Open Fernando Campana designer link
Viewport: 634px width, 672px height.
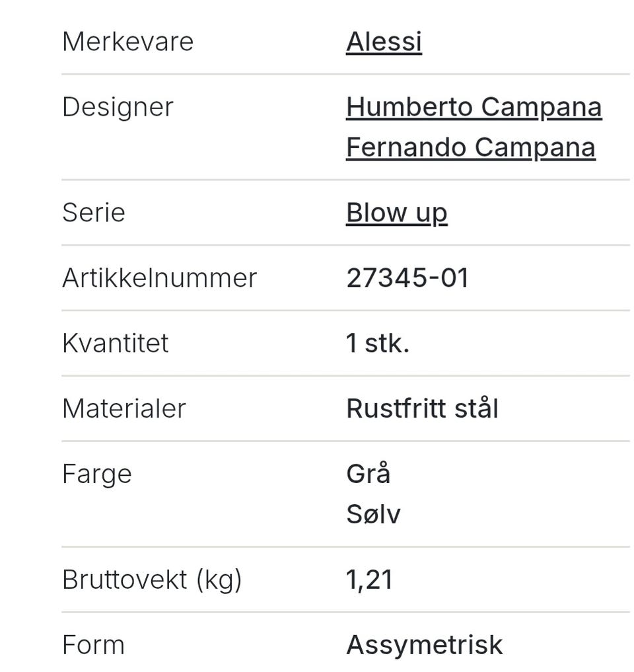tap(471, 147)
